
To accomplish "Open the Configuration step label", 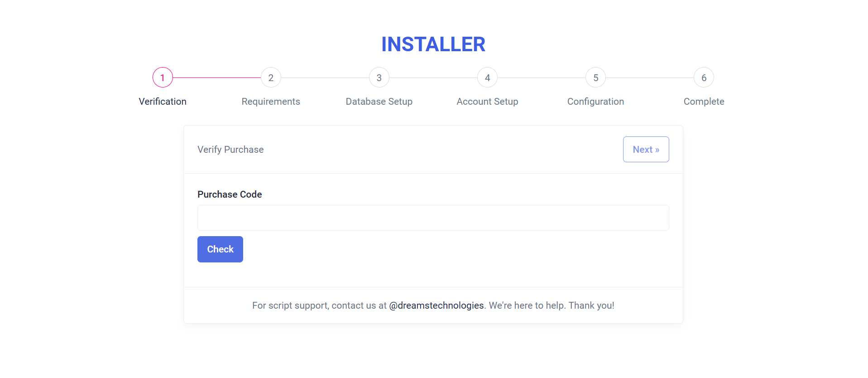I will point(595,102).
